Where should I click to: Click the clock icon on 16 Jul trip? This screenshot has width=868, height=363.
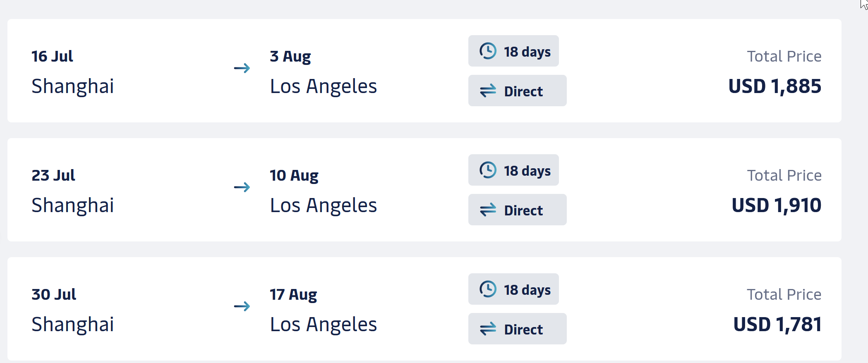488,51
